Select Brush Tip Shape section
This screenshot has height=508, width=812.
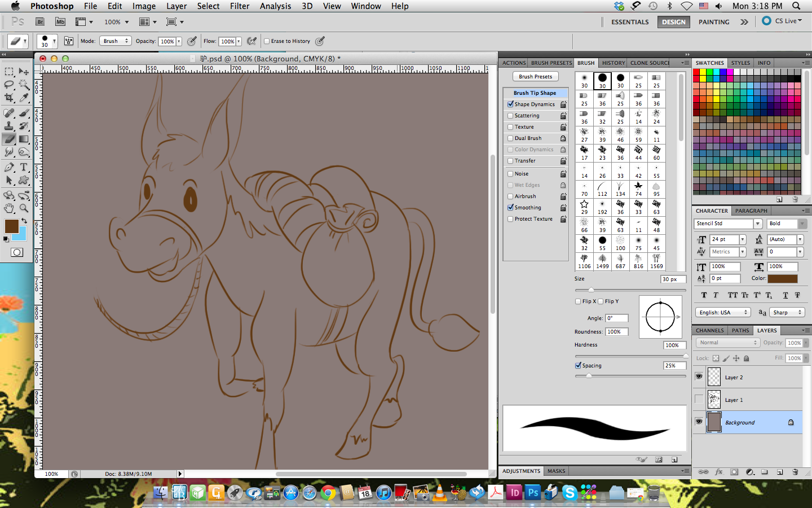(x=535, y=93)
